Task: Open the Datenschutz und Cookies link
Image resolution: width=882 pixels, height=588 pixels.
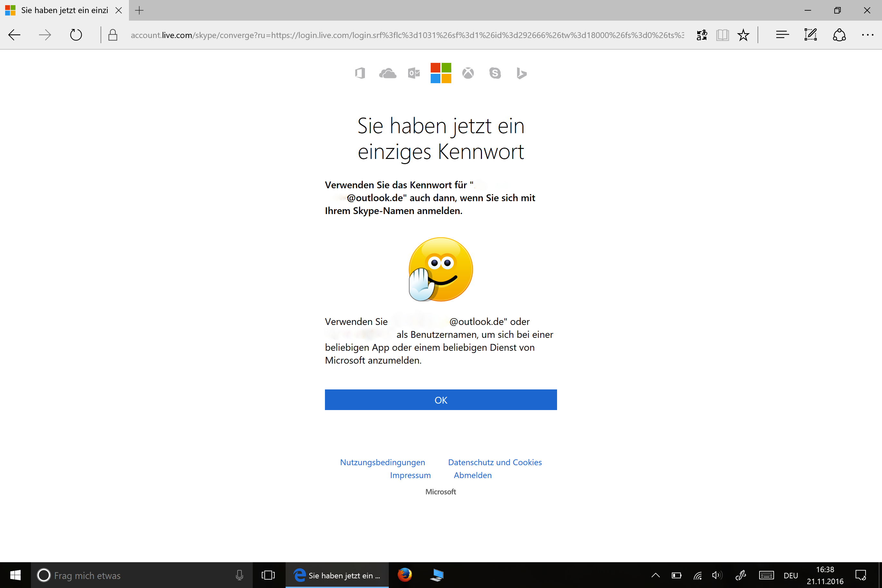Action: 495,462
